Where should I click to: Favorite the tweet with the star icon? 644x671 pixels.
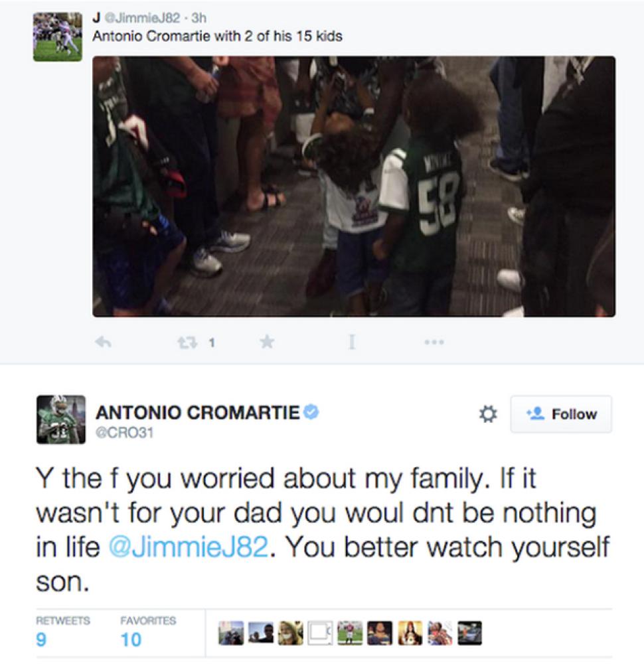[x=266, y=342]
